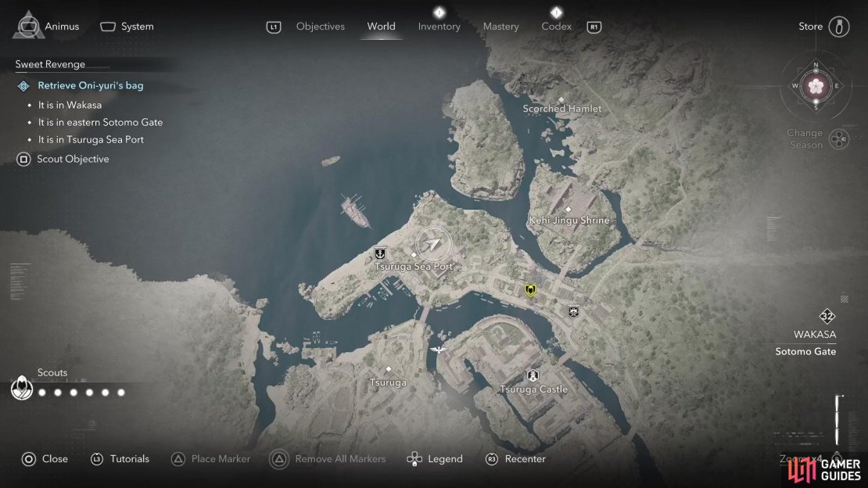Screen dimensions: 868x488
Task: Switch to the Objectives tab
Action: click(320, 26)
